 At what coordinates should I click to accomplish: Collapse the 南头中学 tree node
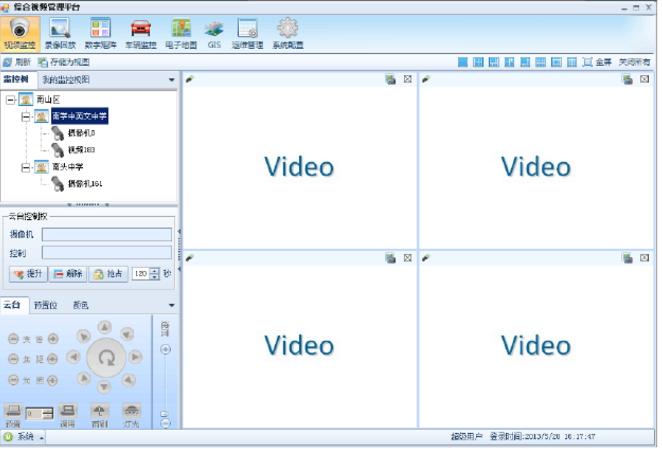point(26,167)
